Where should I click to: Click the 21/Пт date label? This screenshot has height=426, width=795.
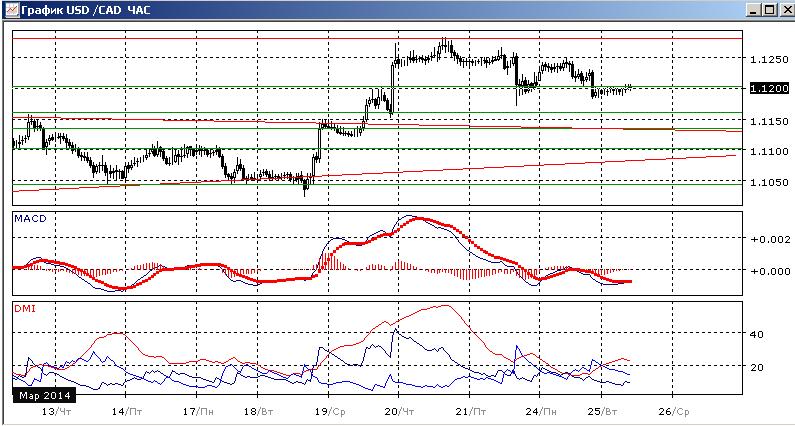click(473, 411)
